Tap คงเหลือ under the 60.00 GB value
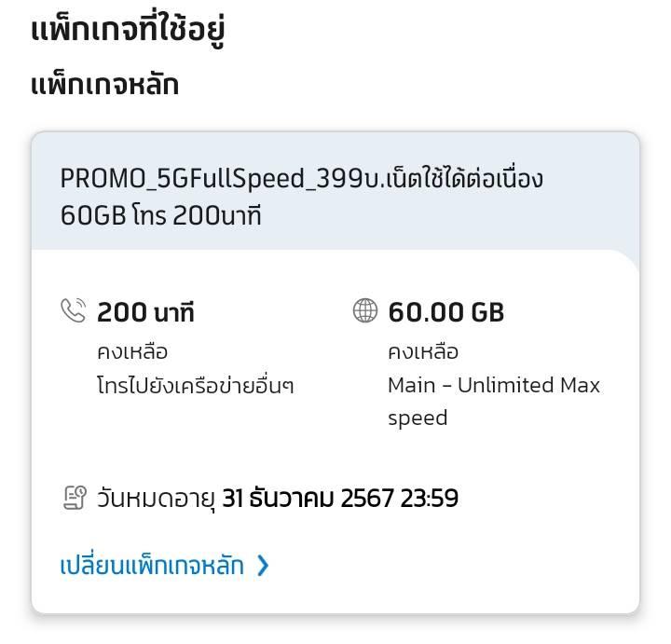The image size is (671, 644). click(x=423, y=351)
